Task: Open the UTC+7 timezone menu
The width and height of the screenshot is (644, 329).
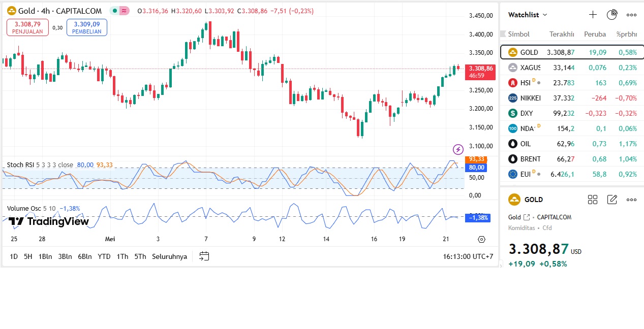Action: (468, 256)
